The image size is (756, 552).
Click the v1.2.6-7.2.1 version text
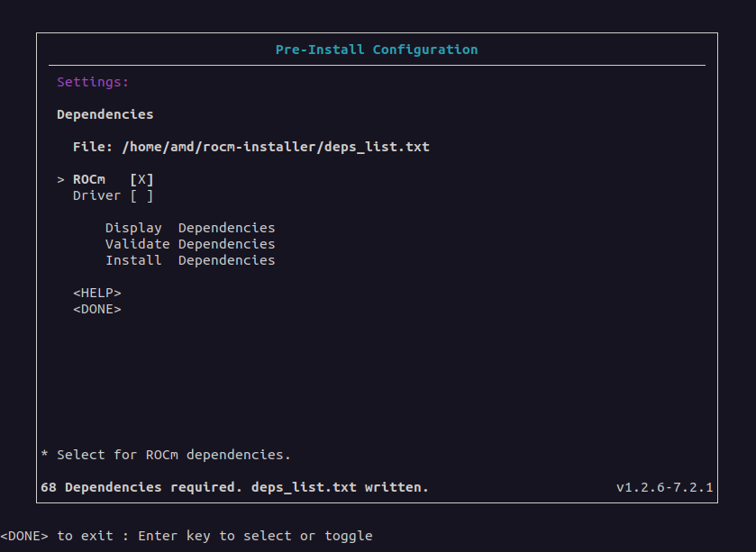[x=664, y=487]
